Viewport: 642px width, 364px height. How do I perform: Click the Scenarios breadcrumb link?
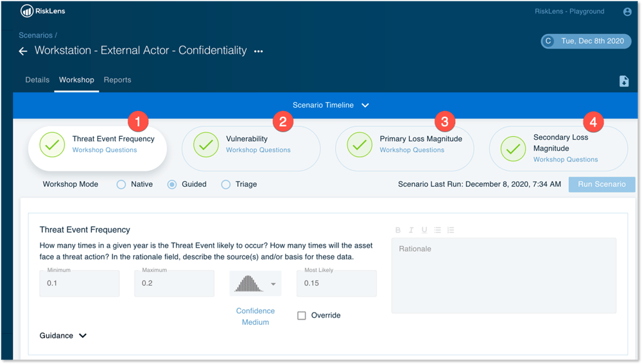coord(35,35)
